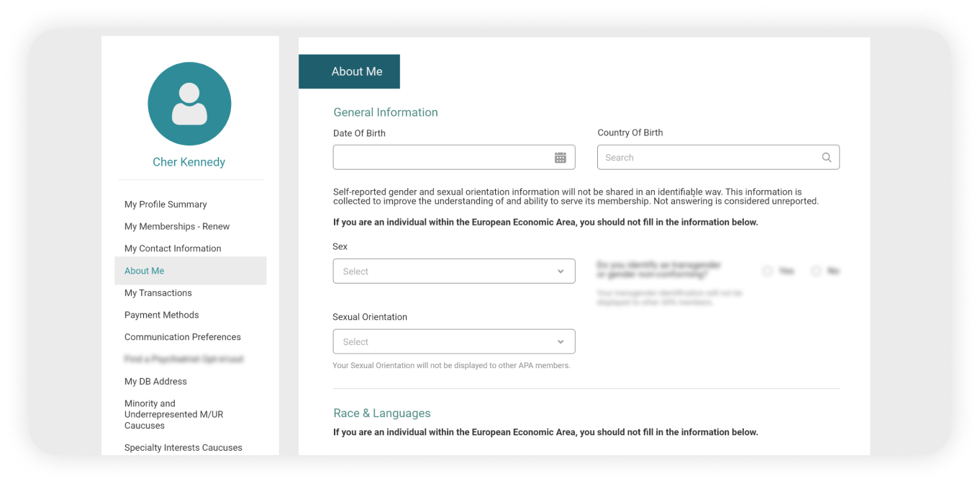Click the Cher Kennedy profile name
Screen dimensions: 980x484
pyautogui.click(x=189, y=162)
